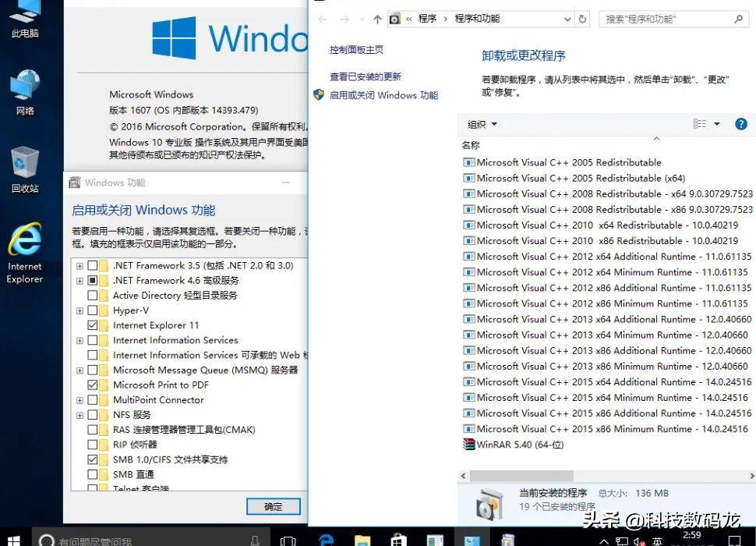Expand .NET Framework 3.5 tree node
This screenshot has width=756, height=546.
tap(79, 266)
